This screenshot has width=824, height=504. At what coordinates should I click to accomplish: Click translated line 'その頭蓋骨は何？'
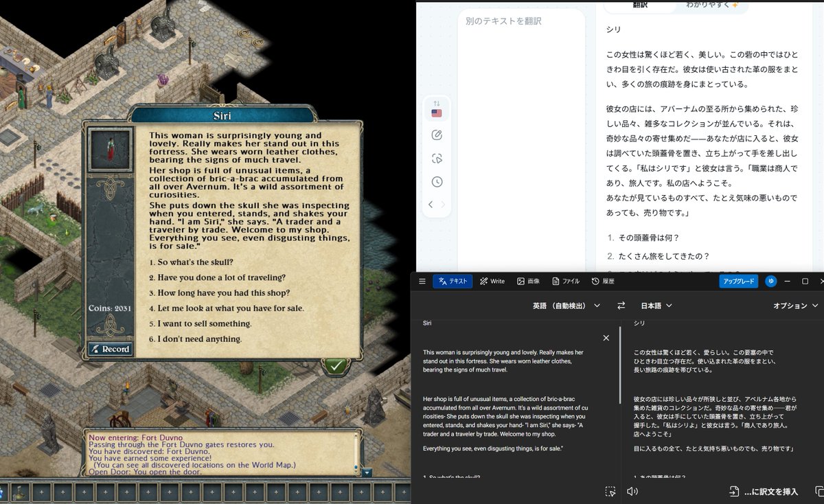click(649, 238)
